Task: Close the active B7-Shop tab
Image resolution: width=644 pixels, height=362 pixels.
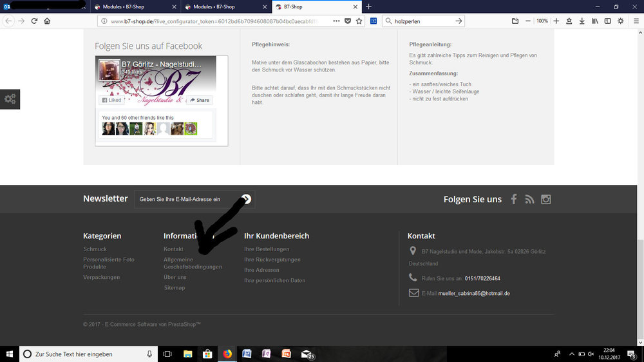Action: coord(355,7)
